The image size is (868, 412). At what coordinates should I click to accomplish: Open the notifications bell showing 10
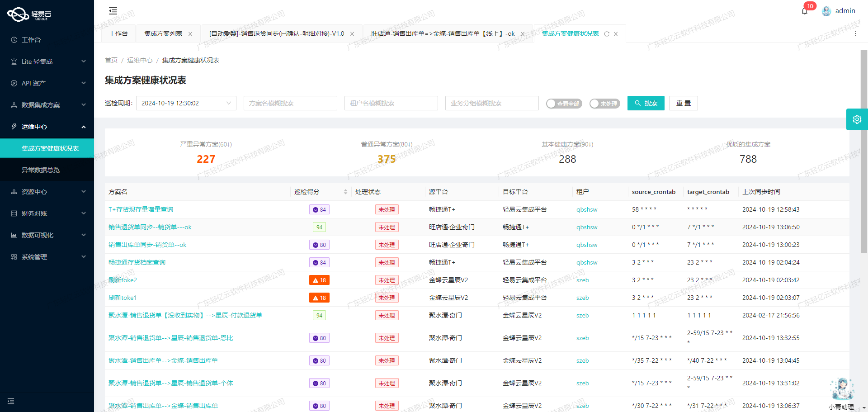click(x=805, y=11)
